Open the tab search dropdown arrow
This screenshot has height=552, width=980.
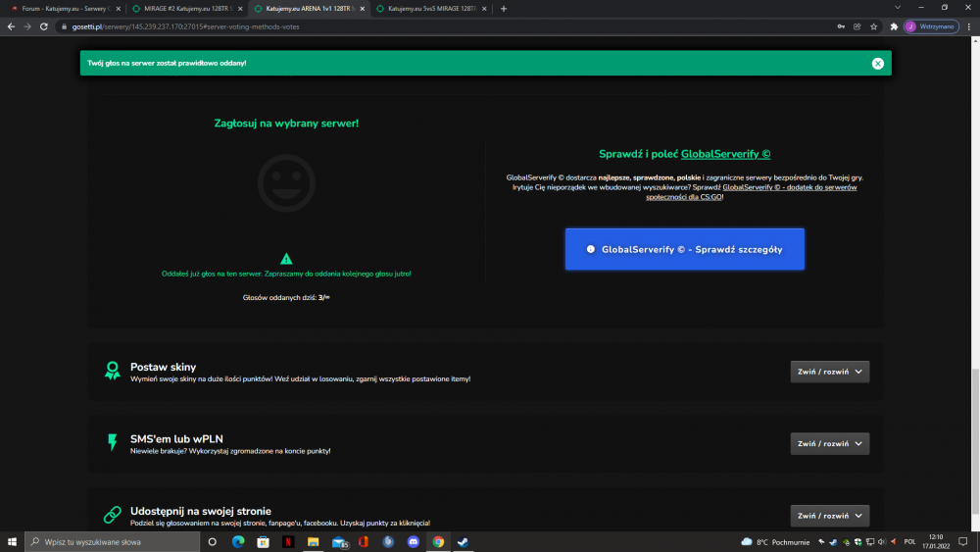[x=898, y=8]
